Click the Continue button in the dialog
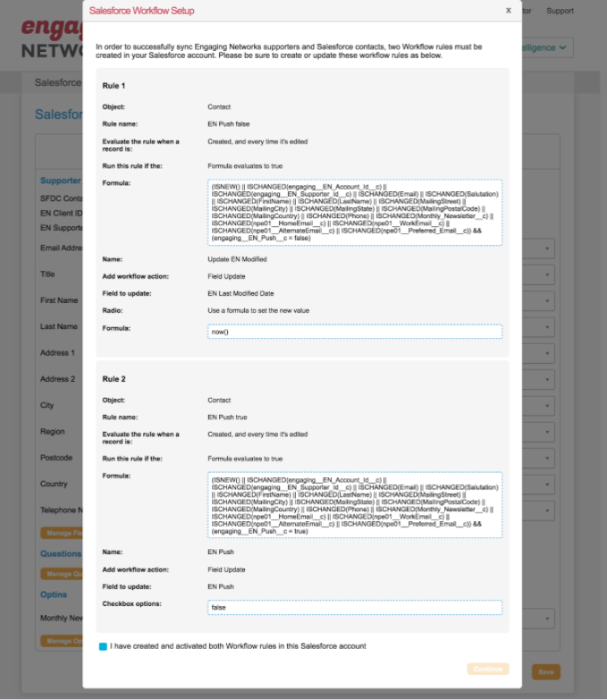Viewport: 607px width, 700px height. (487, 669)
